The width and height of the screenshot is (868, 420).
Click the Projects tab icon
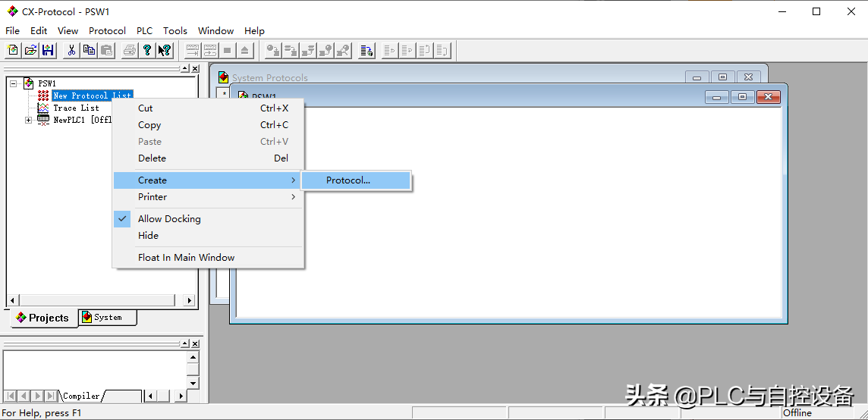tap(21, 318)
